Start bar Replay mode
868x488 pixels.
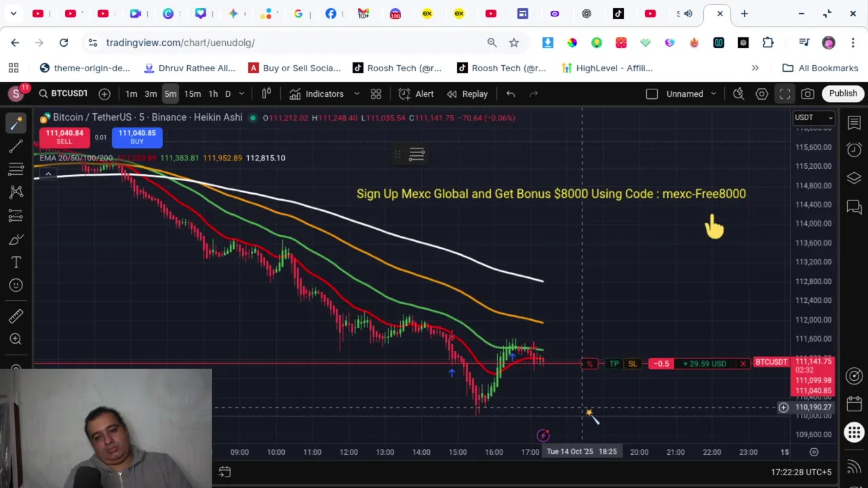(x=468, y=94)
